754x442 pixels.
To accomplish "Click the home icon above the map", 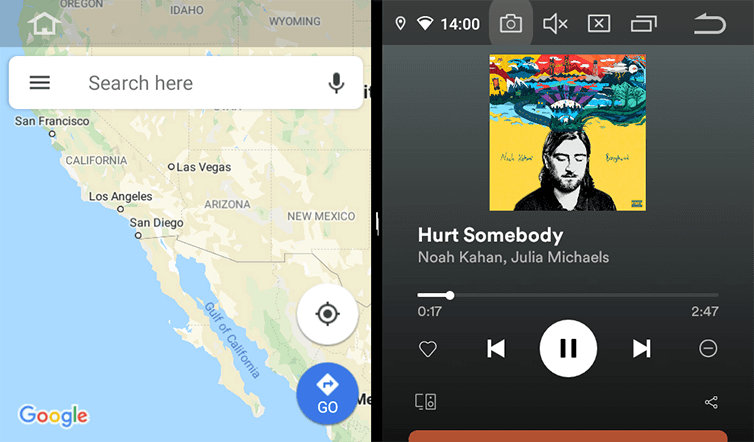I will 44,23.
